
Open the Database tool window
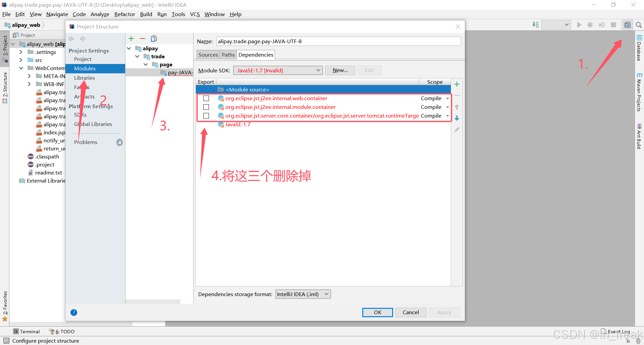click(639, 48)
